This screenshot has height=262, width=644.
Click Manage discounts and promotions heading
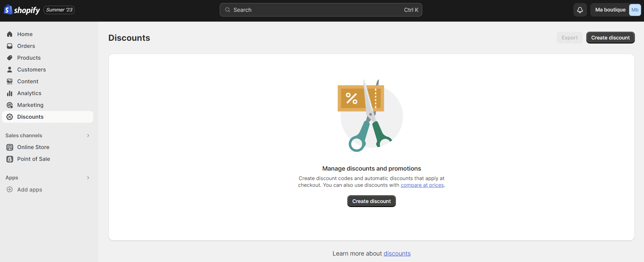point(372,169)
